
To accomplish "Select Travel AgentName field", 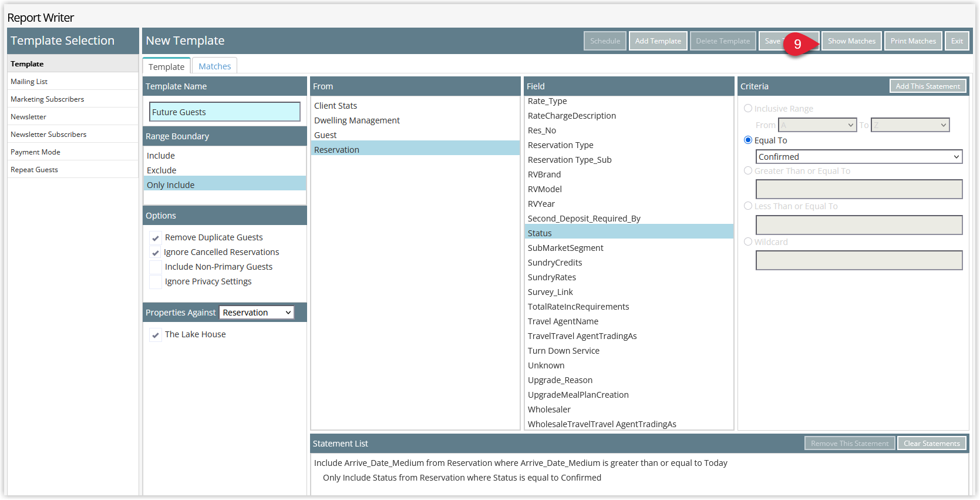I will [629, 321].
